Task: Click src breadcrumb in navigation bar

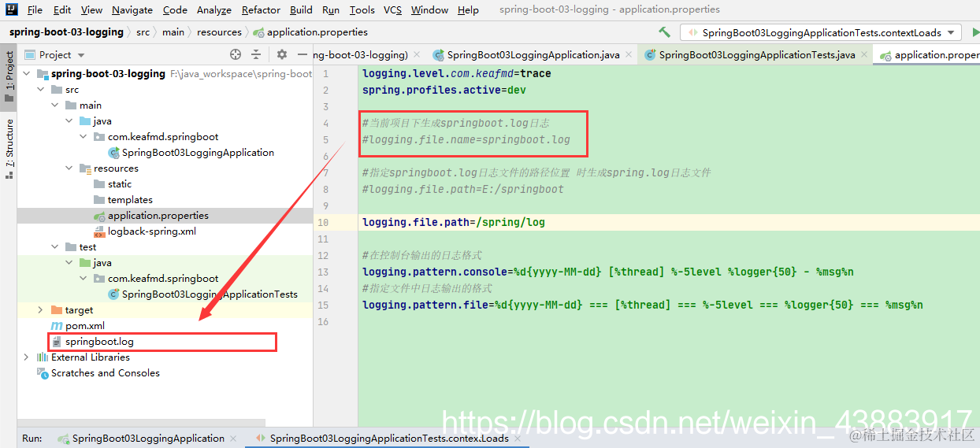Action: 143,32
